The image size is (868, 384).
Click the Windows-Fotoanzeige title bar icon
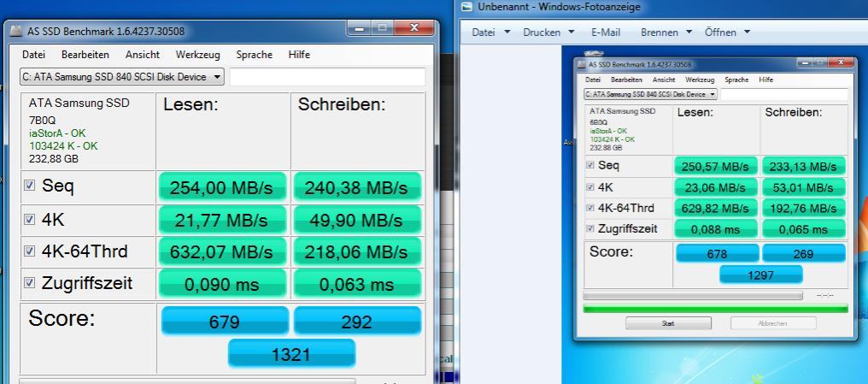pos(467,7)
